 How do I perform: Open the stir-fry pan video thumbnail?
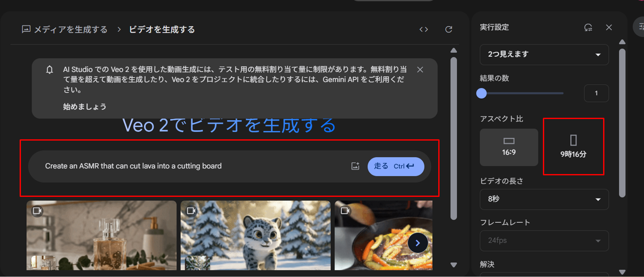(383, 235)
